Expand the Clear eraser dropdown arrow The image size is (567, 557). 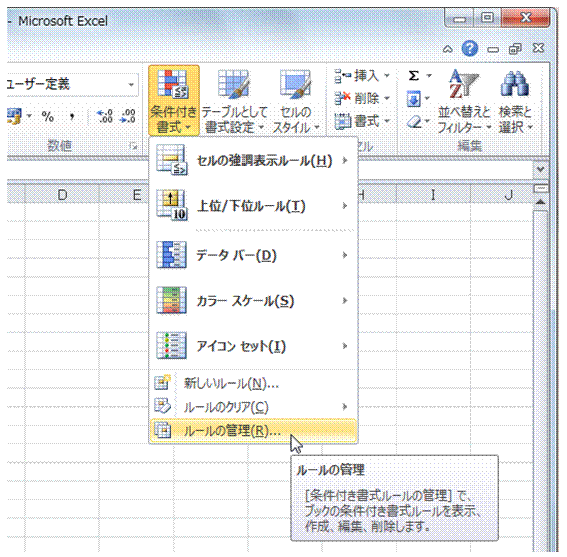pyautogui.click(x=427, y=122)
